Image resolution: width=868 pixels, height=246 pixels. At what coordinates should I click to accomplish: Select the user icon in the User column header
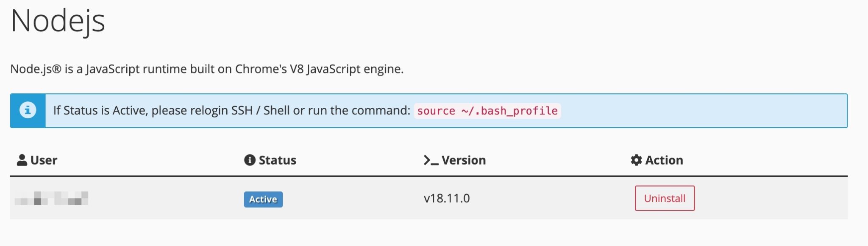coord(21,160)
